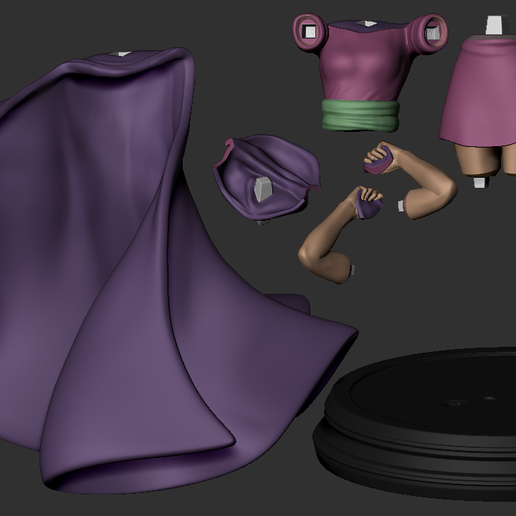The width and height of the screenshot is (516, 516).
Task: Select the right shoulder ring socket
Action: click(431, 33)
